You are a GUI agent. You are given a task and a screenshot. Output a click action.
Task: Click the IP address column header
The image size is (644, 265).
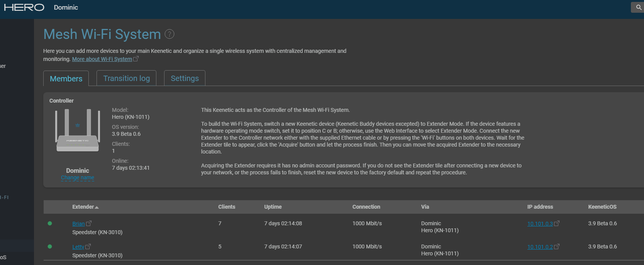(x=540, y=207)
